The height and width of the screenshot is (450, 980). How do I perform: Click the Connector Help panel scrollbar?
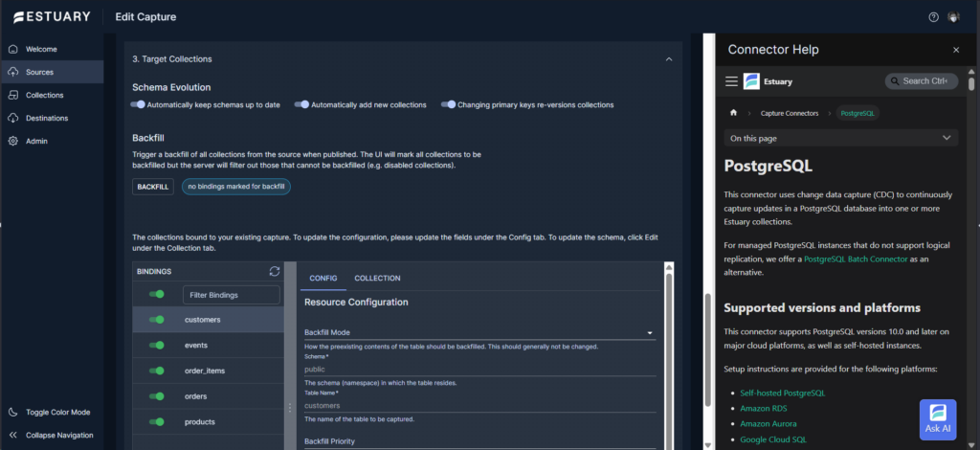tap(970, 84)
